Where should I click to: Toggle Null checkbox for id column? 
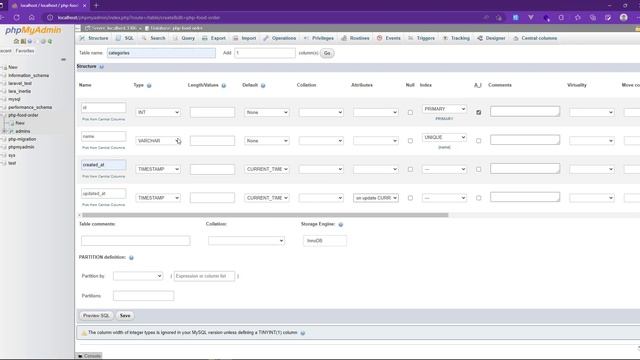(410, 112)
